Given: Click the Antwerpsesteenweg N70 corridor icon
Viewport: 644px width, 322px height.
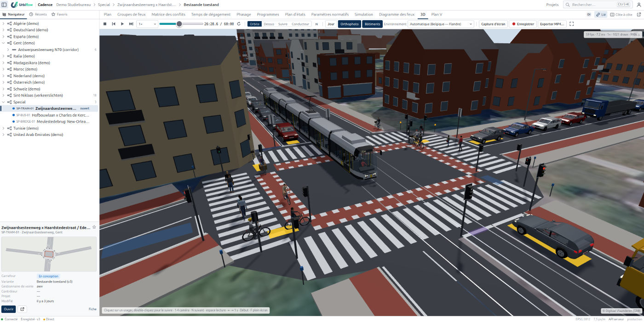Looking at the screenshot, I should (x=14, y=50).
